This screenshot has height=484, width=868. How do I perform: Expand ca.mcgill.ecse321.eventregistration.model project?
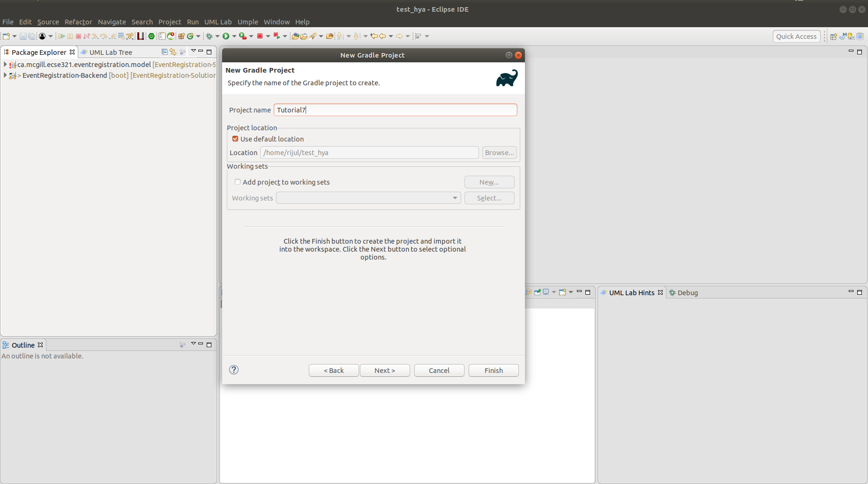(x=5, y=64)
